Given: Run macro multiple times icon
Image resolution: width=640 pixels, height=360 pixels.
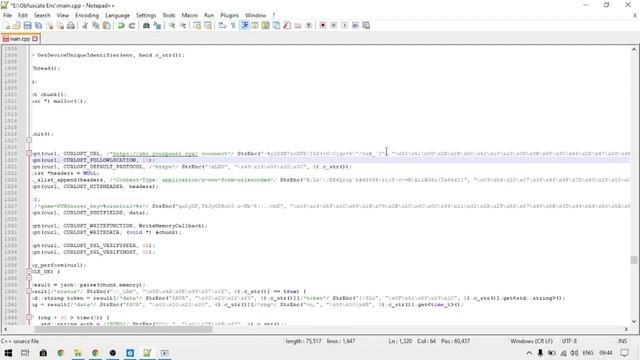Looking at the screenshot, I should click(356, 25).
